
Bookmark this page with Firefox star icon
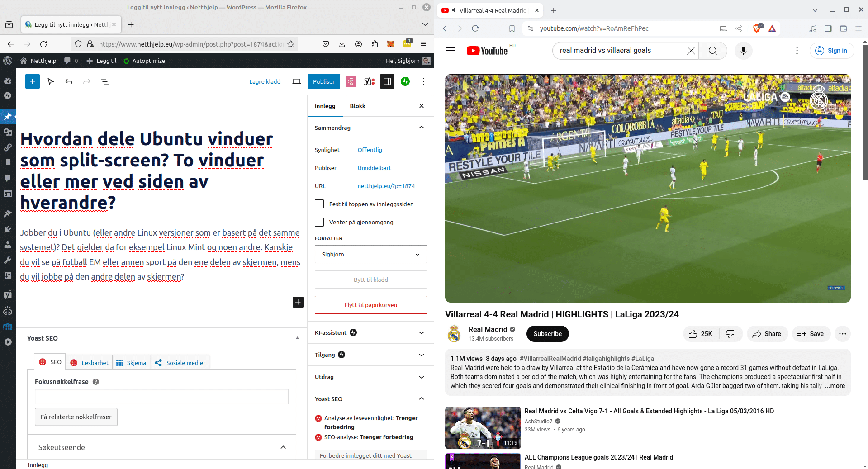coord(291,44)
